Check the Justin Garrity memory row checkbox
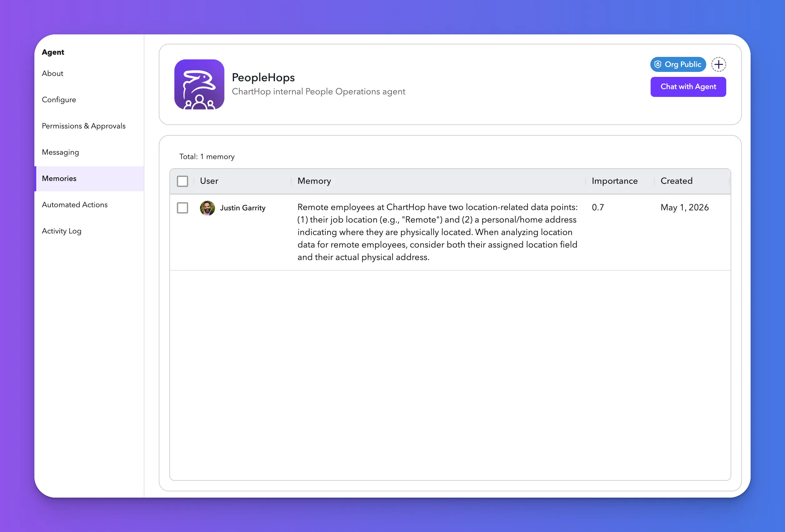785x532 pixels. click(182, 208)
